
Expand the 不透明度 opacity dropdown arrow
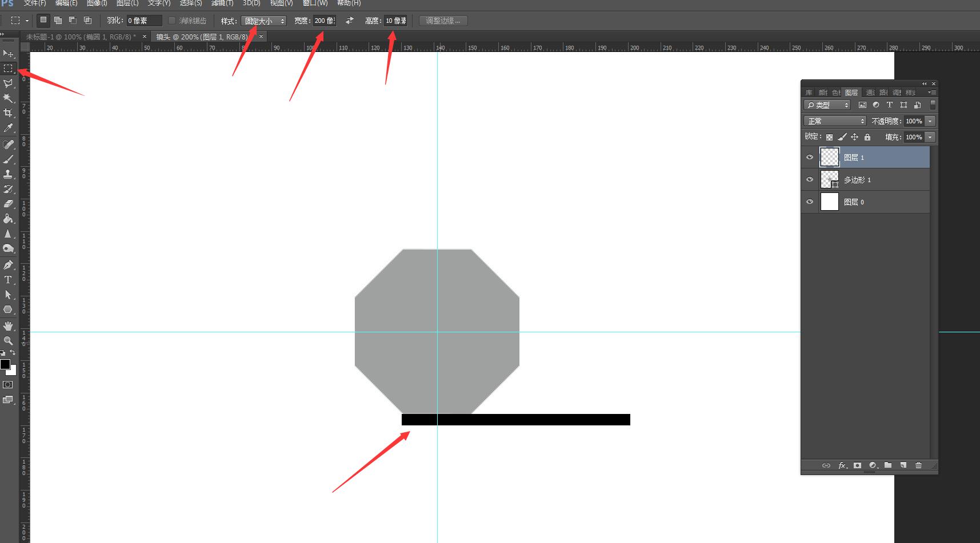pyautogui.click(x=930, y=121)
